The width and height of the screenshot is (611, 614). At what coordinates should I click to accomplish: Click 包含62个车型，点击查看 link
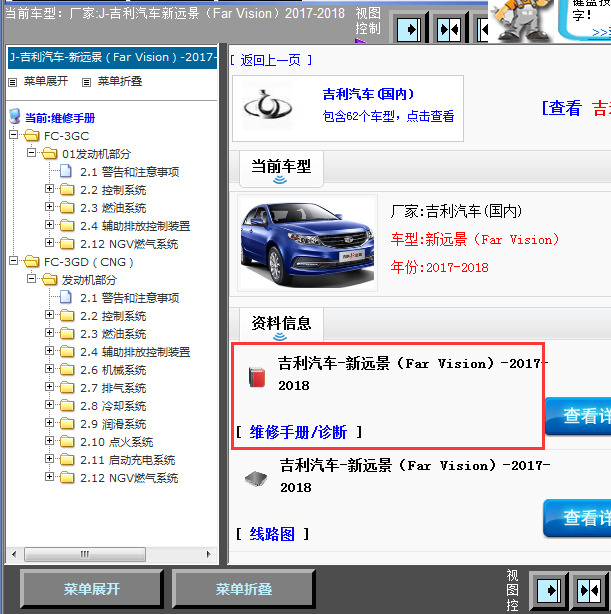[x=388, y=116]
